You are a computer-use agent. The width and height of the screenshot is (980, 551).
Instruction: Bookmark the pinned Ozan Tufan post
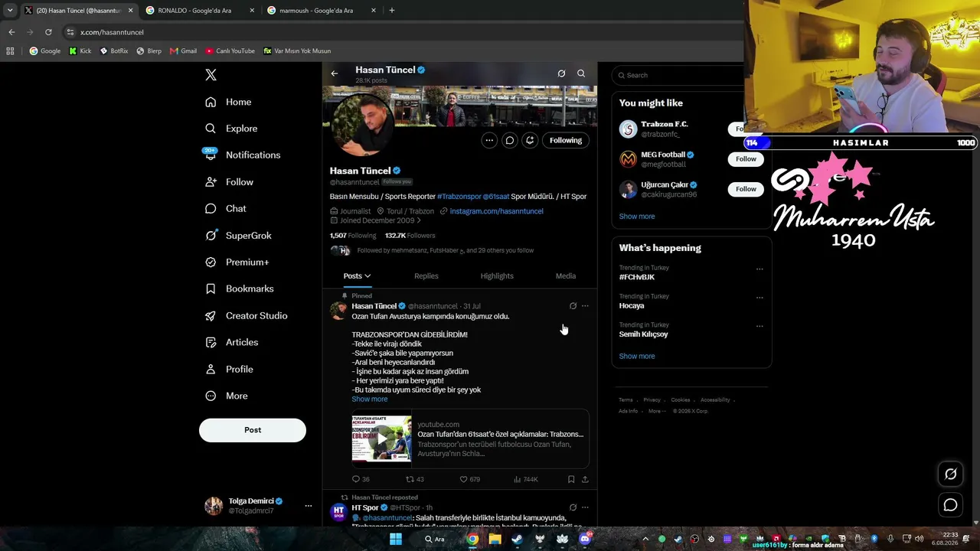pos(571,479)
